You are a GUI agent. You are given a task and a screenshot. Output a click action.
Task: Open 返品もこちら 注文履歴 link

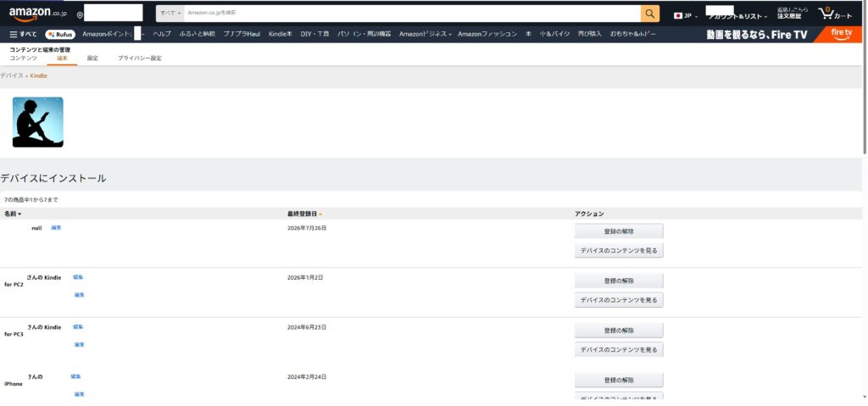[793, 14]
